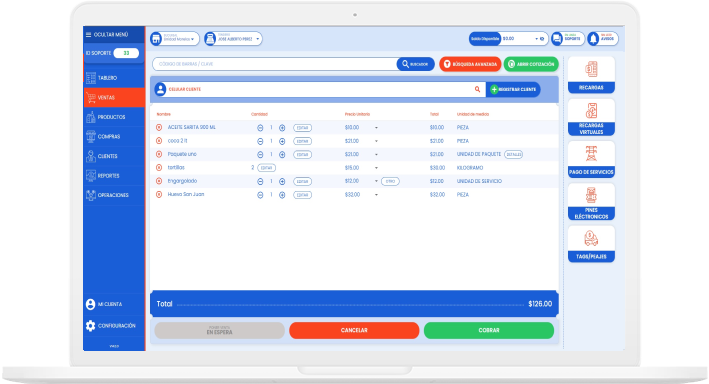Viewport: 709px width, 384px height.
Task: Click Abrir Cotización button
Action: [x=531, y=64]
